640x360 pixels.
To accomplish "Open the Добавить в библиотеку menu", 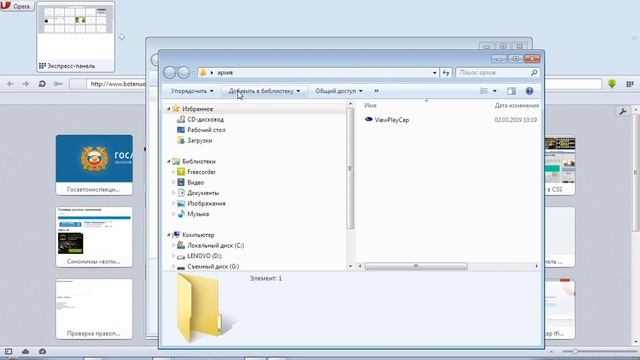I will (x=264, y=91).
